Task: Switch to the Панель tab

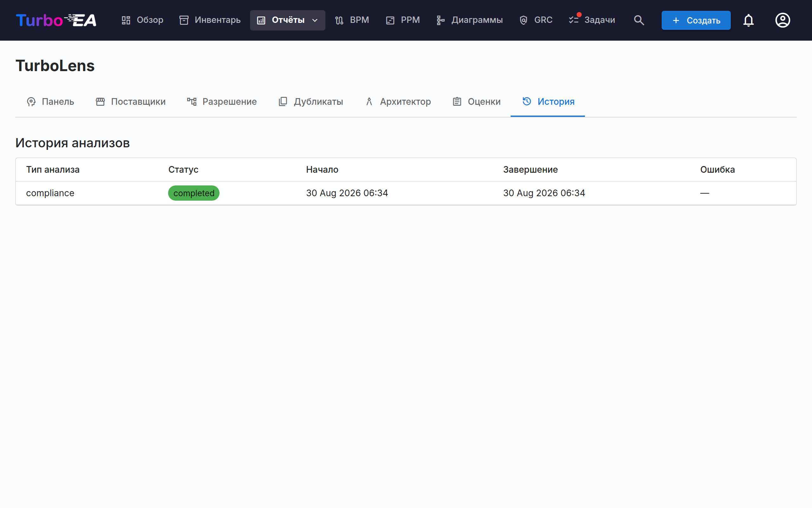Action: [50, 102]
